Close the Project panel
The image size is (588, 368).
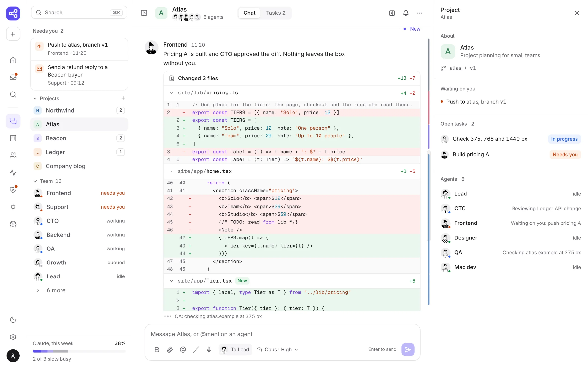[x=577, y=13]
